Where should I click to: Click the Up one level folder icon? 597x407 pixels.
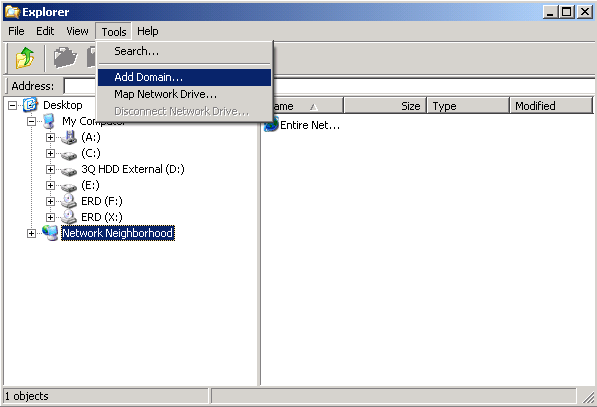(25, 58)
